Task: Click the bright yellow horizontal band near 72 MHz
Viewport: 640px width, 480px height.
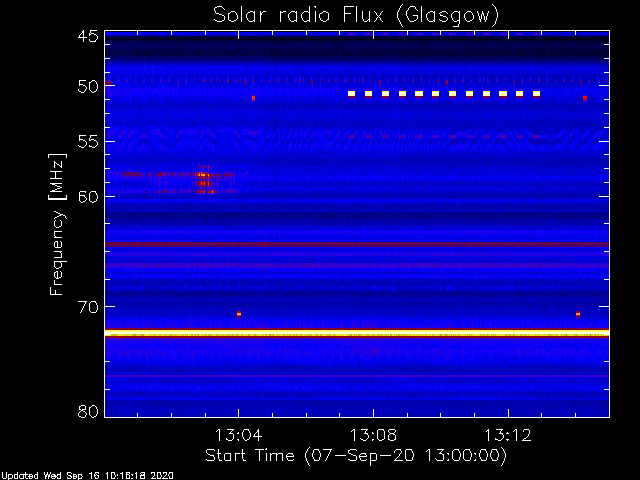Action: [357, 333]
